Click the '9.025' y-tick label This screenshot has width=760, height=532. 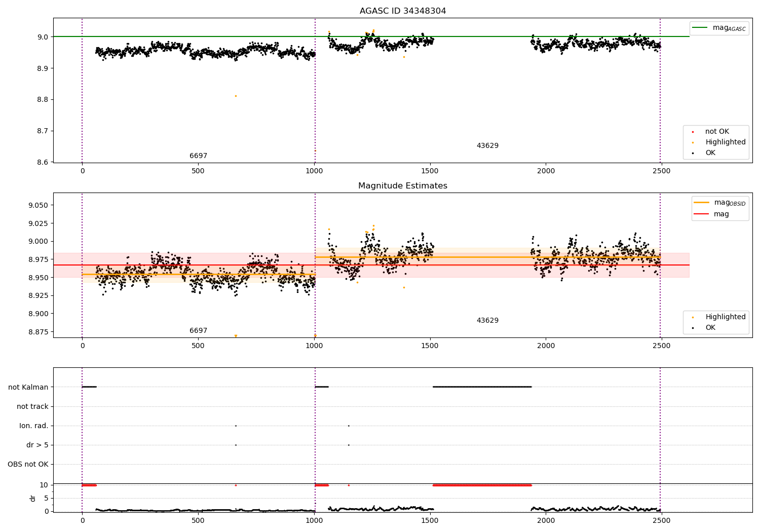point(39,223)
